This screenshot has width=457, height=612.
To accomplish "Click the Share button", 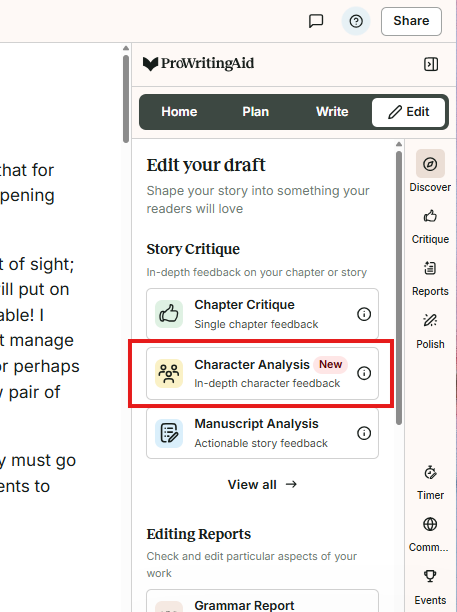I will point(411,21).
